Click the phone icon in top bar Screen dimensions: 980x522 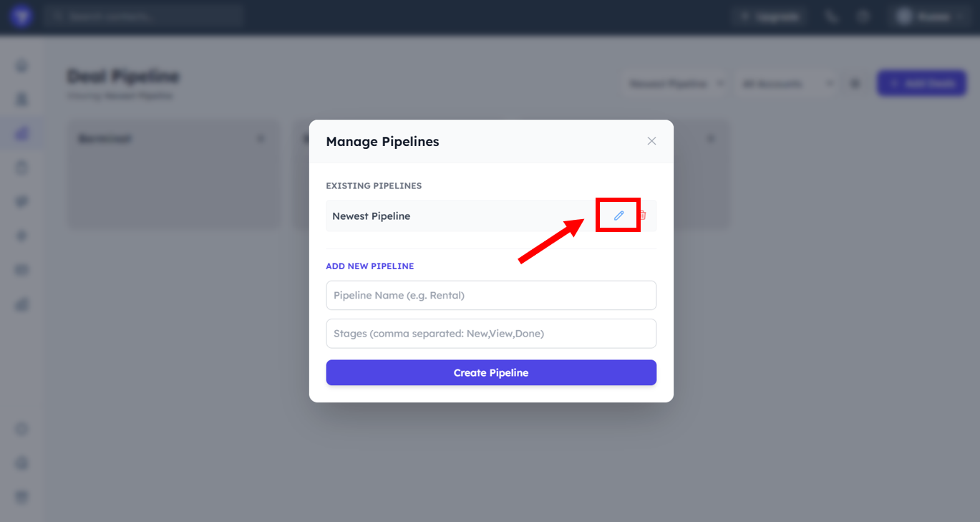[831, 16]
